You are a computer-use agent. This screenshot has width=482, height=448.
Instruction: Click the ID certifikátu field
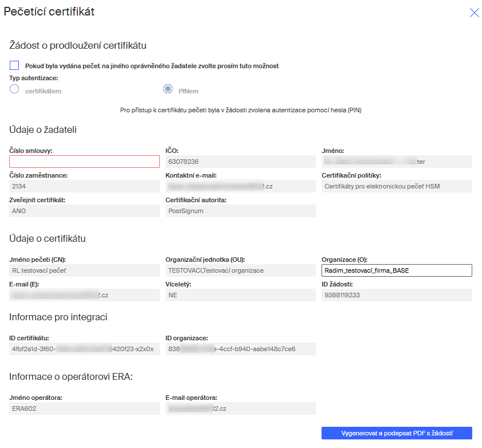(85, 349)
